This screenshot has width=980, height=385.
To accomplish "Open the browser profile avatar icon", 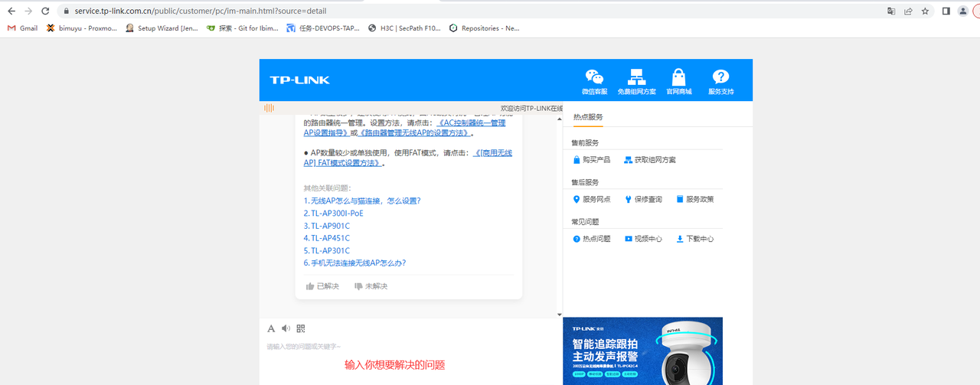I will 962,11.
